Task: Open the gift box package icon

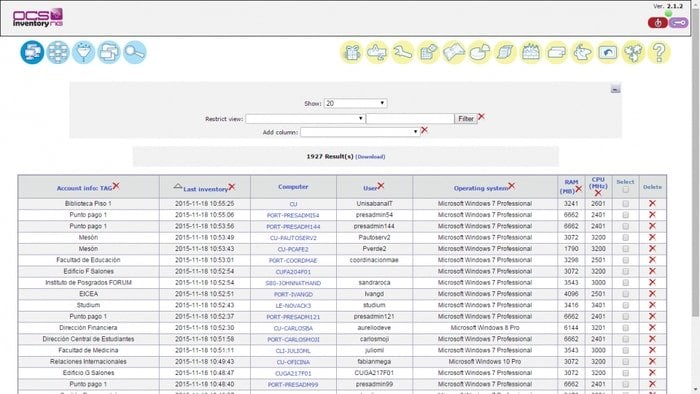Action: 351,52
